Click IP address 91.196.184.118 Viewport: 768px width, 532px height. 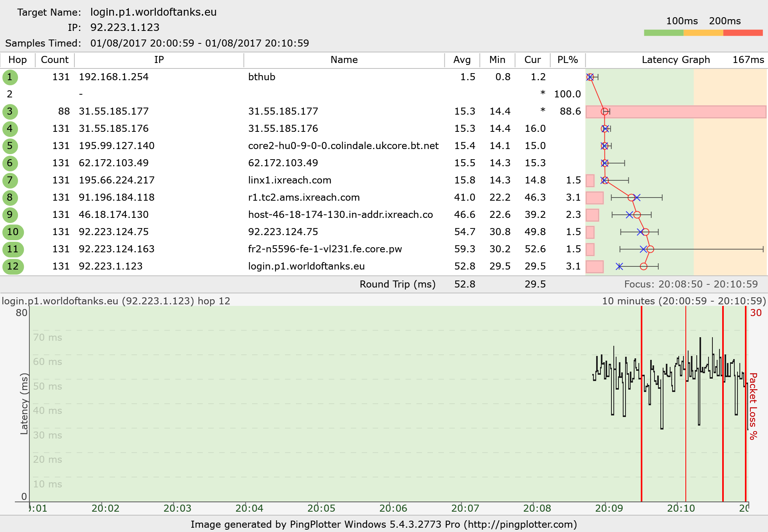(x=117, y=198)
